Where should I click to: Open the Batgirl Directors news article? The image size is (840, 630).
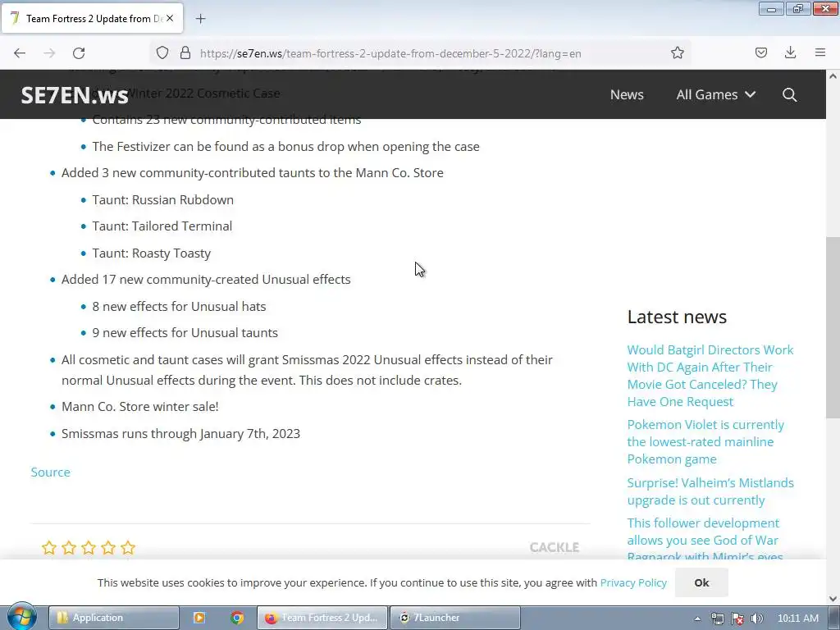coord(710,376)
